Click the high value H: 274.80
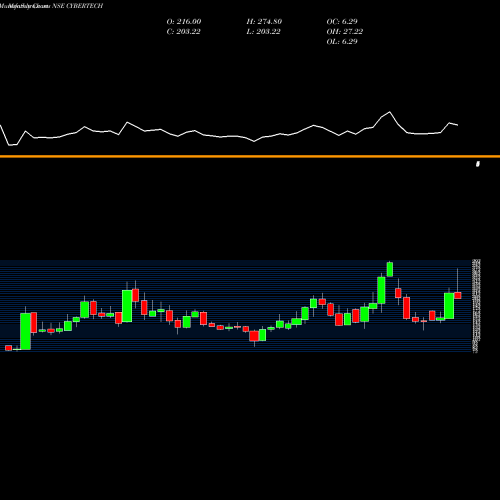This screenshot has height=500, width=500. 264,22
